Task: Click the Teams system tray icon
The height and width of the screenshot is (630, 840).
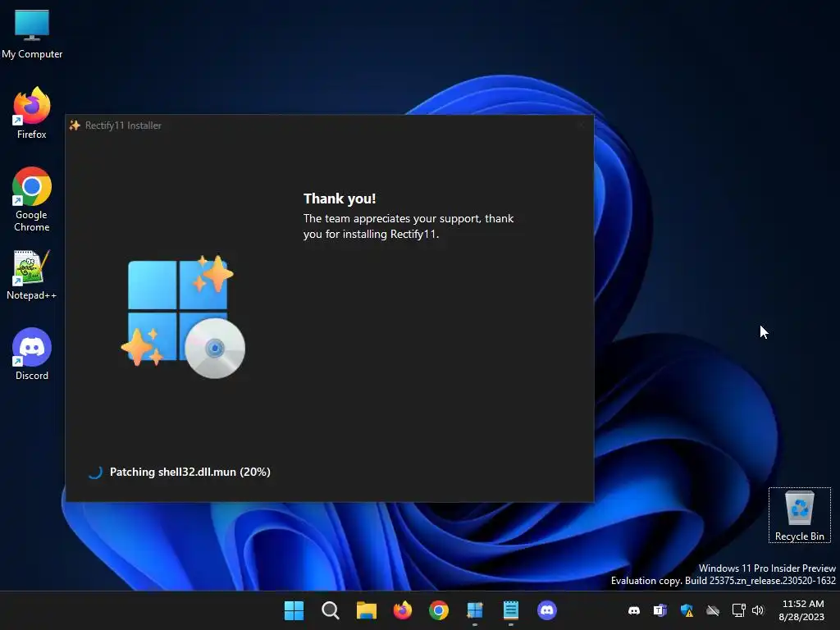Action: (660, 610)
